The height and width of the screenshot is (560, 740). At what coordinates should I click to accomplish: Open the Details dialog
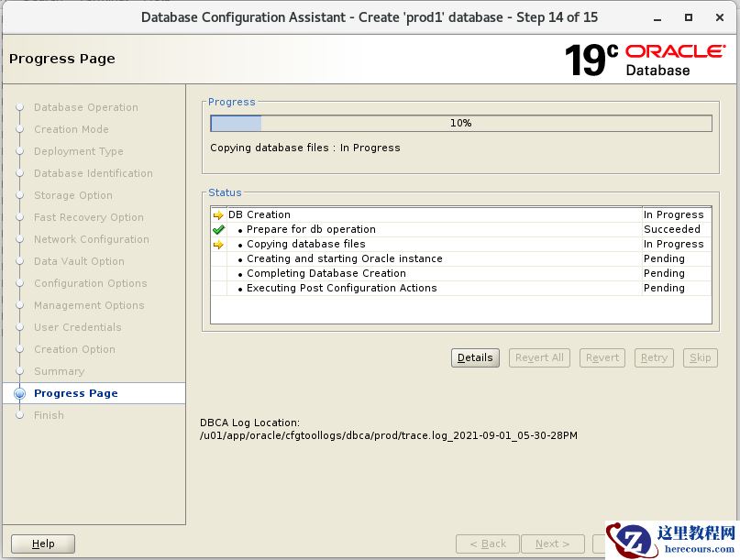(475, 357)
